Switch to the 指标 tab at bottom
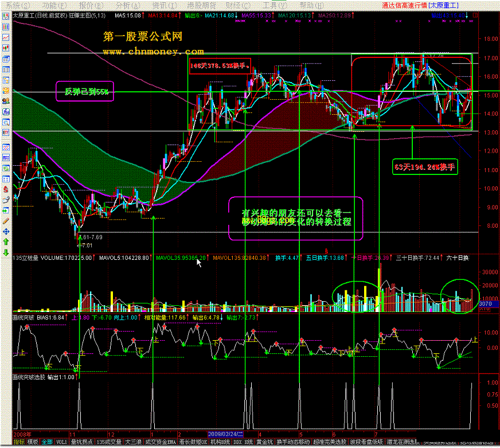 (19, 442)
